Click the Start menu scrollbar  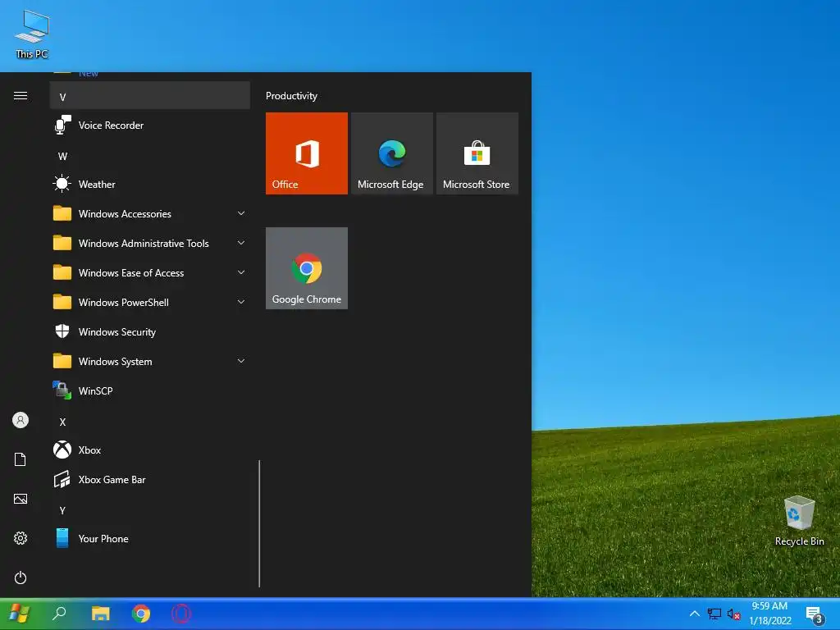pyautogui.click(x=259, y=523)
